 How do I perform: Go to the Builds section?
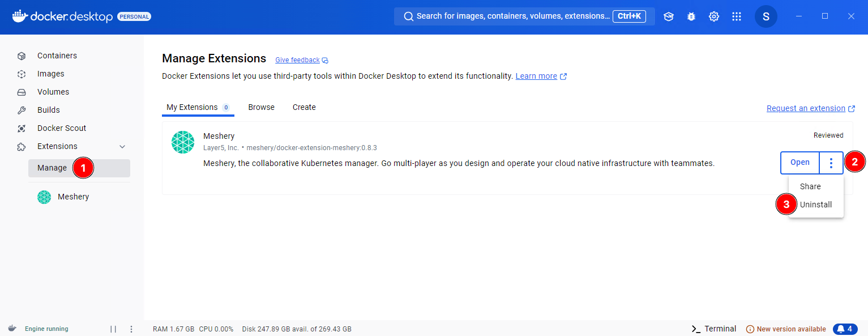pos(48,109)
